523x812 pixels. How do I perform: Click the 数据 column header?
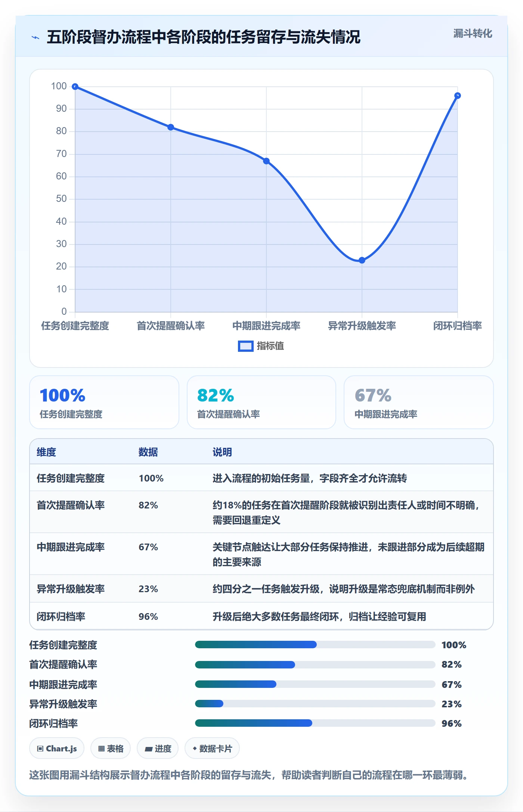(148, 452)
